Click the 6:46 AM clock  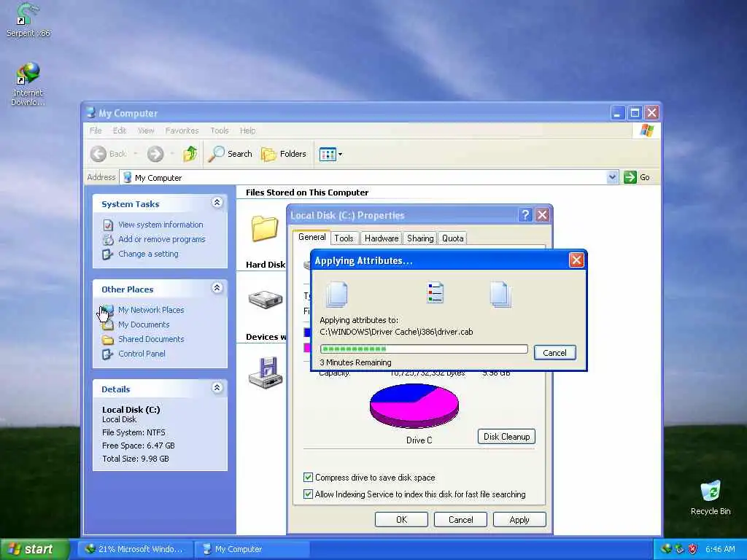720,549
